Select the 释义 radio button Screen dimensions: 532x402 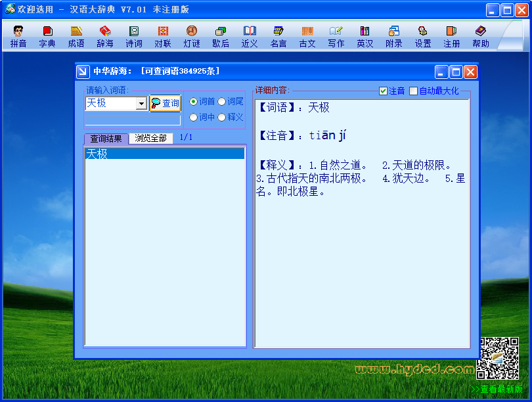[221, 118]
